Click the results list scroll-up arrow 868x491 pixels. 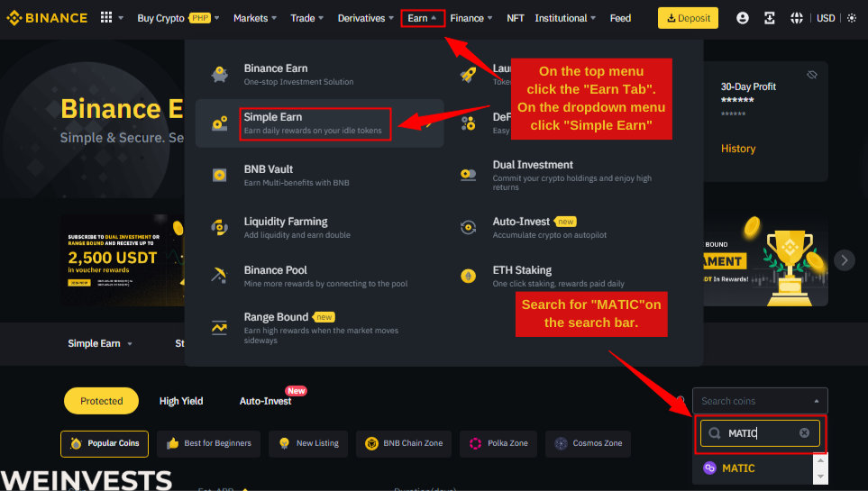pyautogui.click(x=820, y=460)
